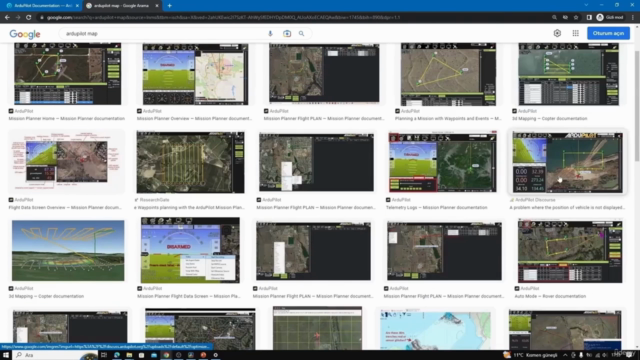Open the Auto Mode Rover image thumbnail
The image size is (640, 360).
[x=570, y=251]
